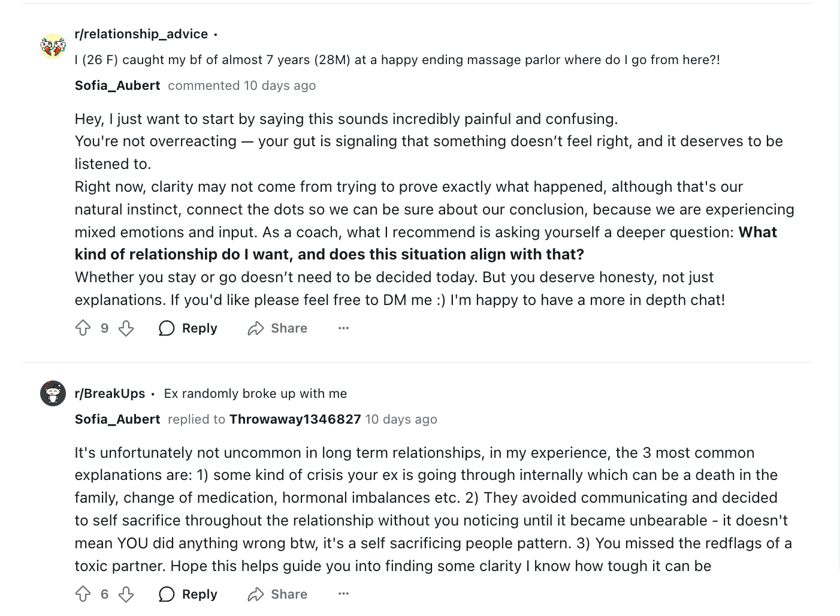Screen dimensions: 840x616
Task: Open the r/BreakUps subreddit link
Action: click(x=110, y=393)
